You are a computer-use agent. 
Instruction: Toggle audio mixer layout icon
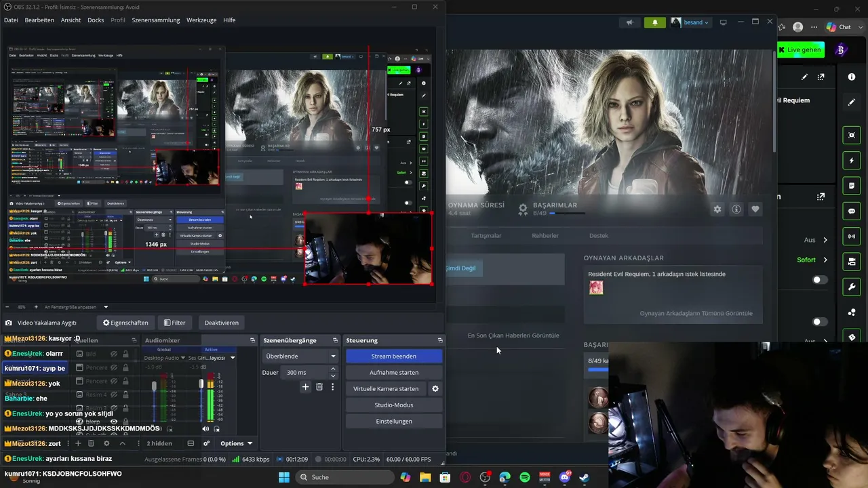[x=191, y=443]
